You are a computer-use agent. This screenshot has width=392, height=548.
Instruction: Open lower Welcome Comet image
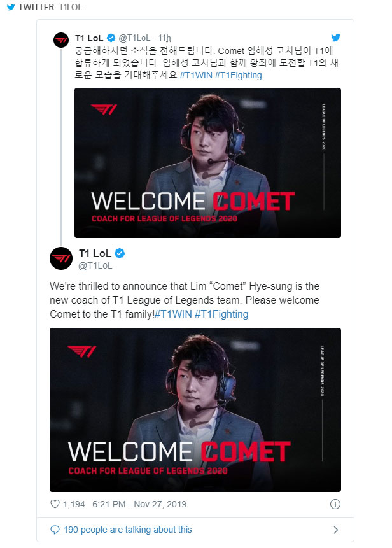coord(195,410)
